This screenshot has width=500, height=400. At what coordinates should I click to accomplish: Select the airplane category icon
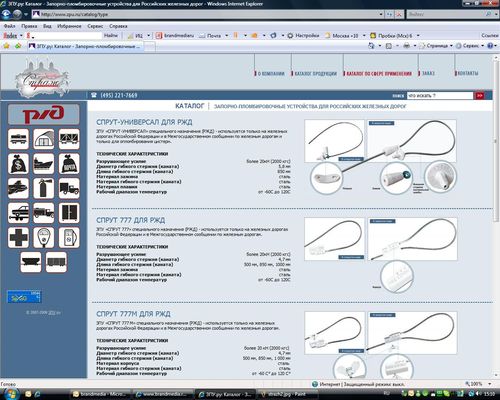coord(18,188)
